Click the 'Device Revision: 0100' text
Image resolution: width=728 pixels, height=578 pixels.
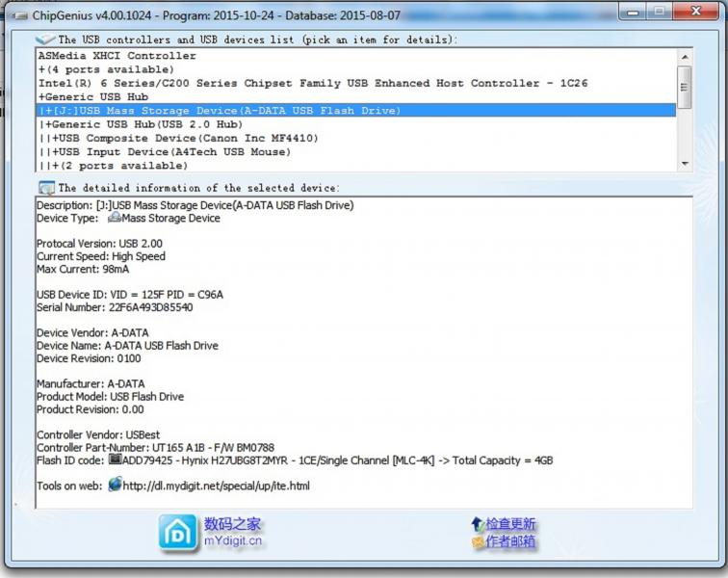tap(89, 358)
